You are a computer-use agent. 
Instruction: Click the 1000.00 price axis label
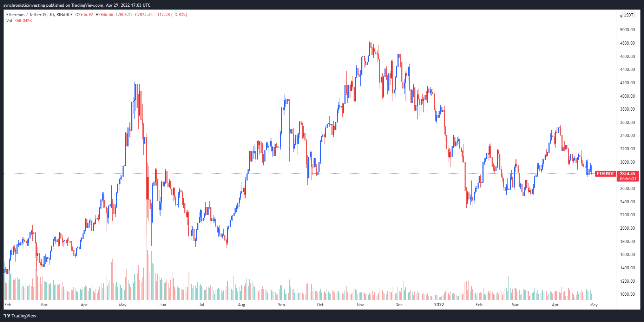(x=627, y=294)
